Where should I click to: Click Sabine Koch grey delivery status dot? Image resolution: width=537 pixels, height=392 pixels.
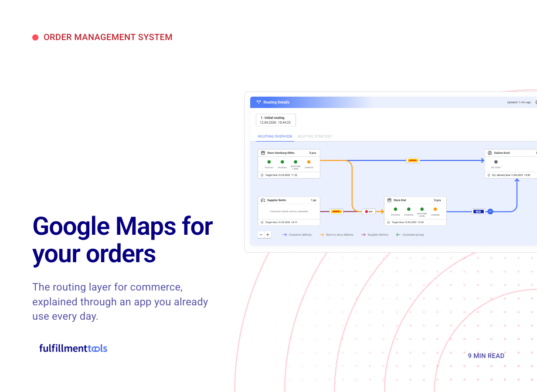[496, 162]
